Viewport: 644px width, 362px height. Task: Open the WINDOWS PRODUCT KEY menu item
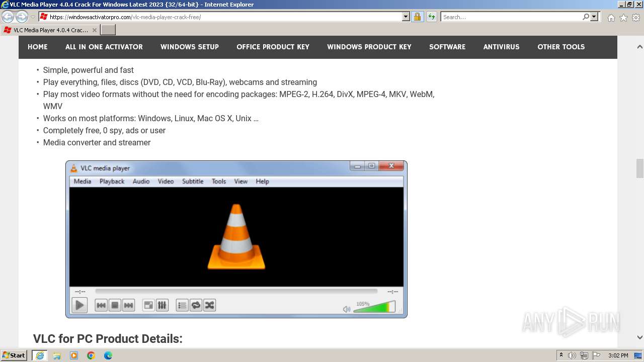tap(369, 47)
